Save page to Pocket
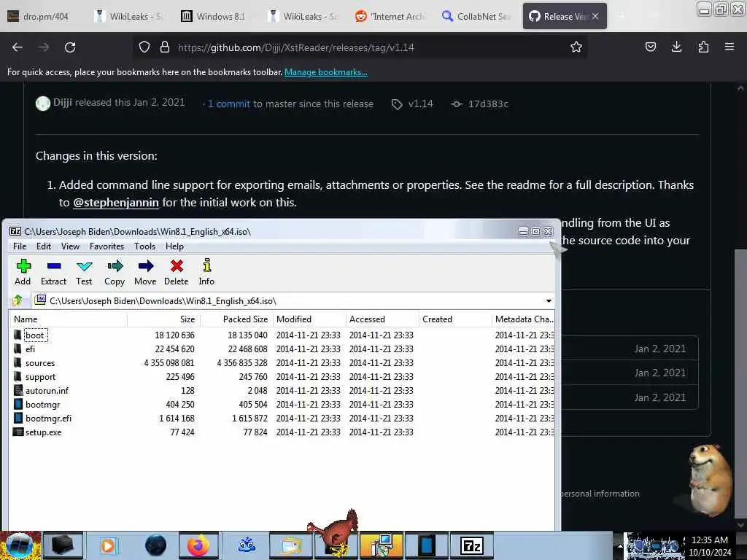 point(650,47)
